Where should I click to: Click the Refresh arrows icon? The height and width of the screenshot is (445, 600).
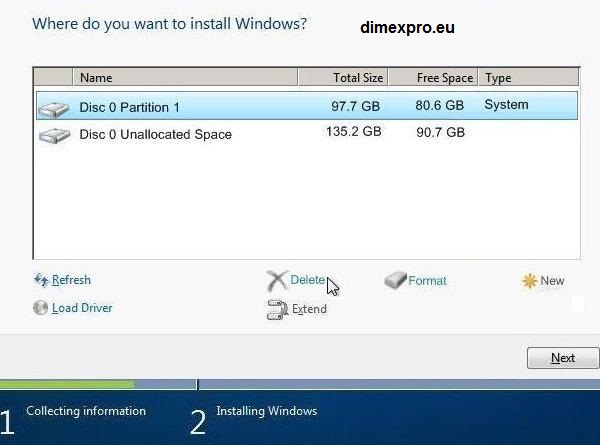41,280
